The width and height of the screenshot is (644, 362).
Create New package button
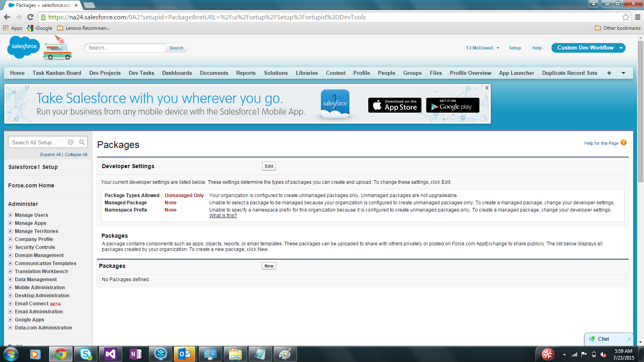[x=269, y=266]
